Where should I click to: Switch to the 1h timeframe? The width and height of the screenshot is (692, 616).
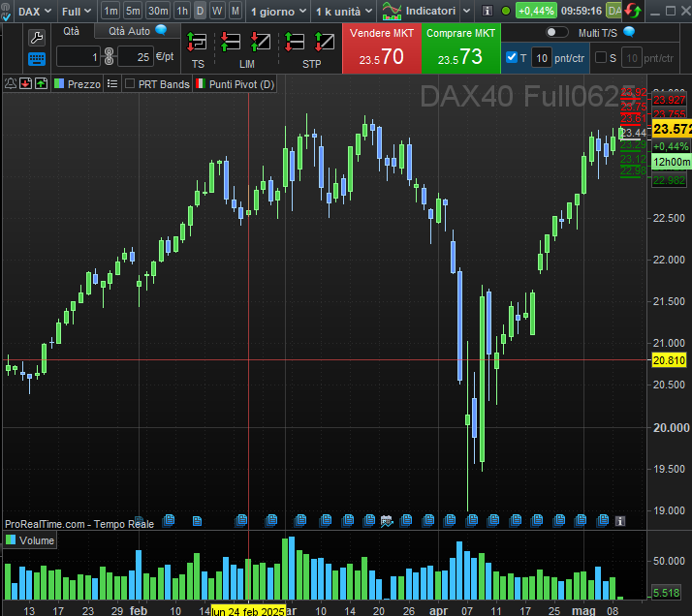click(x=182, y=11)
